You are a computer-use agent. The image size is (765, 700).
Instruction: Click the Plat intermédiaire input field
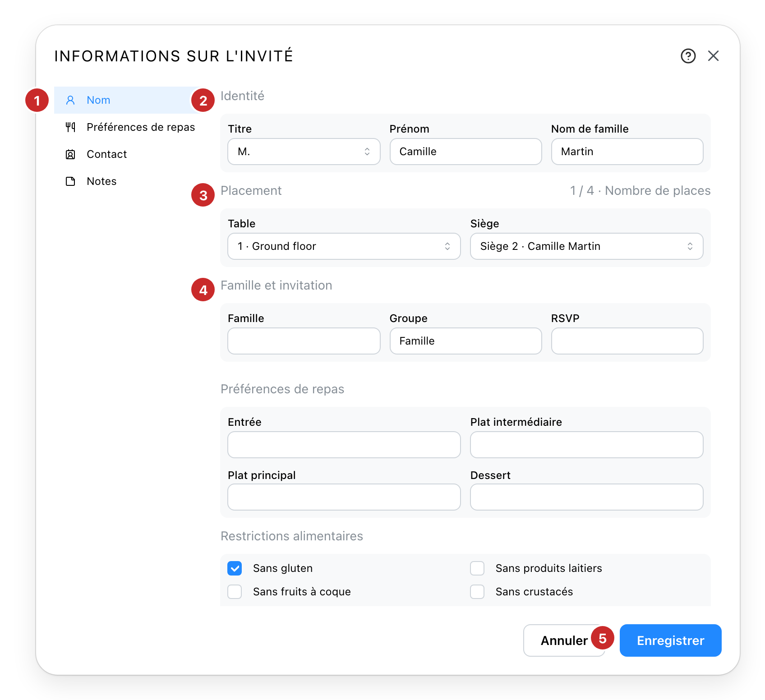click(587, 445)
